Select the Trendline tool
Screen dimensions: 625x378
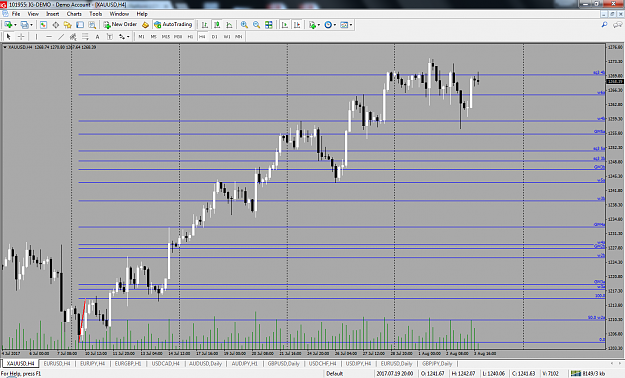coord(61,37)
